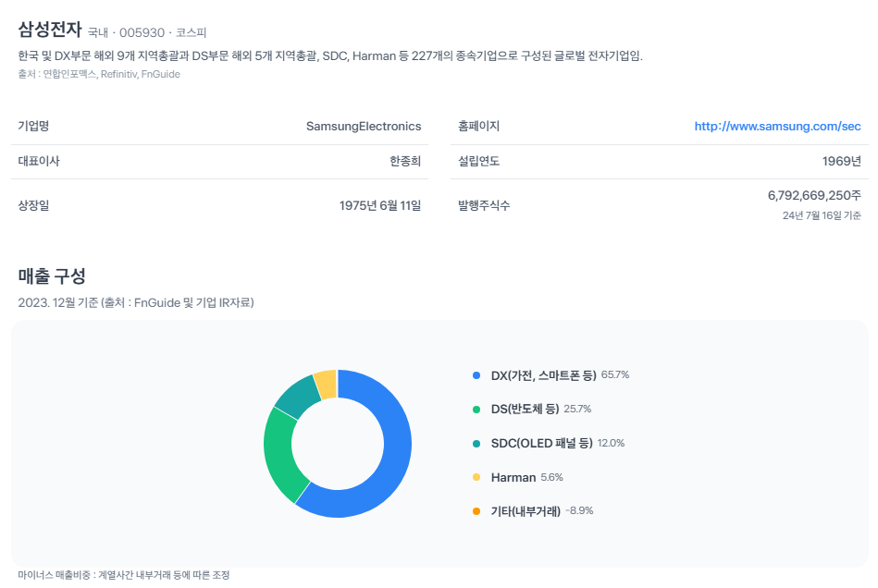Screen dimensions: 878x588
Task: Click the yellow Harman legend dot
Action: (x=476, y=477)
